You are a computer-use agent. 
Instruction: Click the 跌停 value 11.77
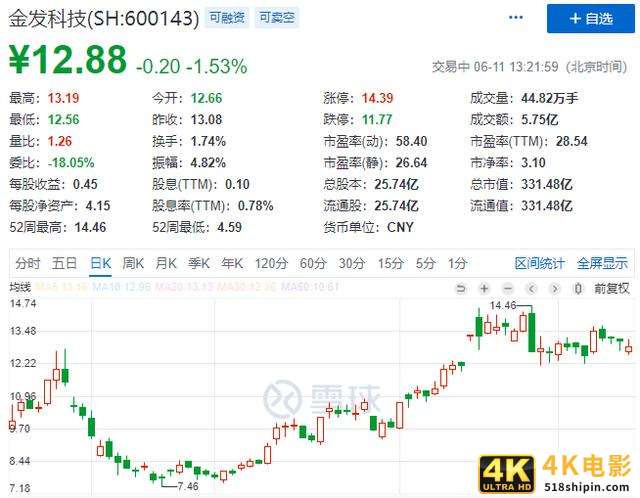coord(377,120)
